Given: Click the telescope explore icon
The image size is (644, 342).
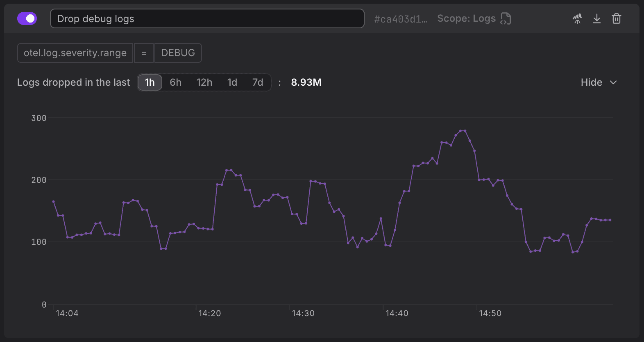Looking at the screenshot, I should (x=577, y=18).
